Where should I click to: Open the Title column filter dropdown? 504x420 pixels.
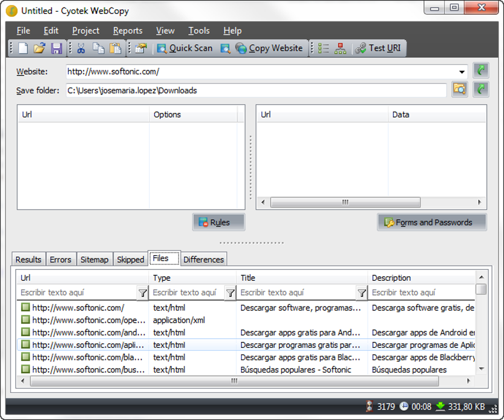362,293
